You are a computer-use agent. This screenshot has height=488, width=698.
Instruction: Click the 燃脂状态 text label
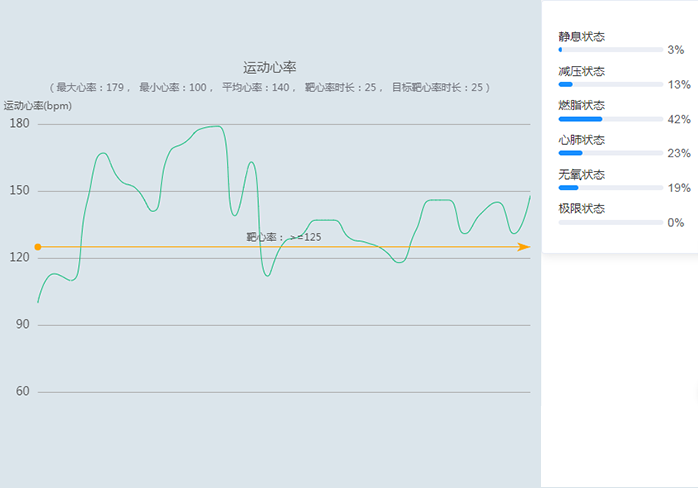[581, 105]
